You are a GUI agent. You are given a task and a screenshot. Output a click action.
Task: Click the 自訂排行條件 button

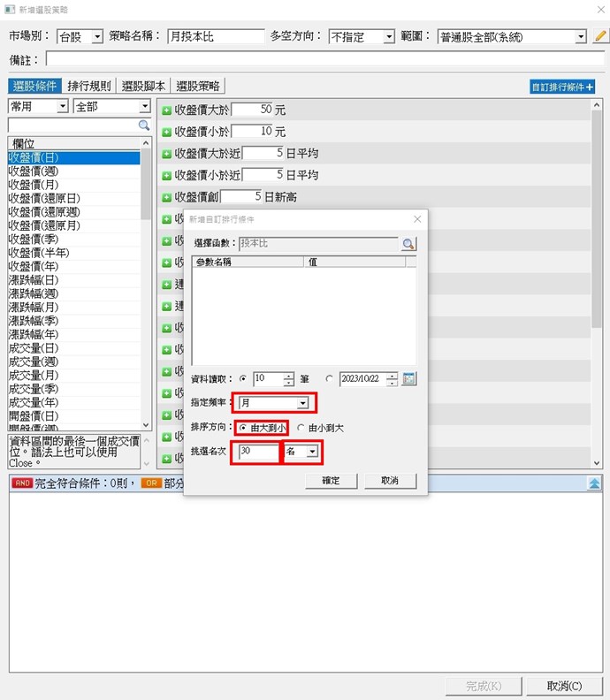click(x=561, y=87)
